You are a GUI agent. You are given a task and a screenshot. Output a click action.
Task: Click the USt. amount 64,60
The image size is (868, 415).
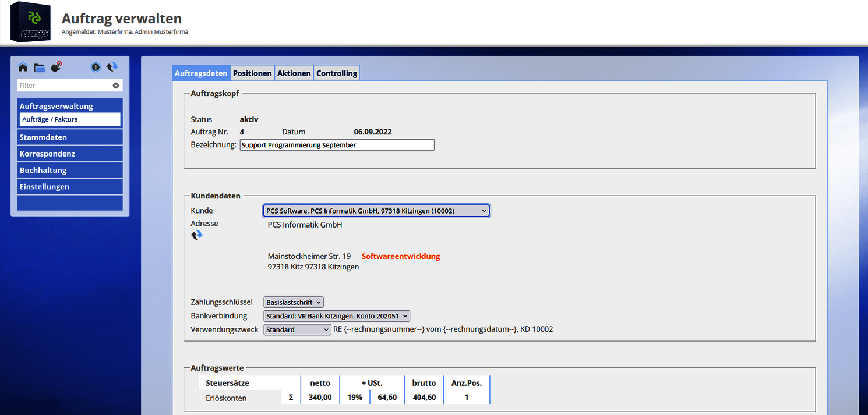pyautogui.click(x=387, y=398)
